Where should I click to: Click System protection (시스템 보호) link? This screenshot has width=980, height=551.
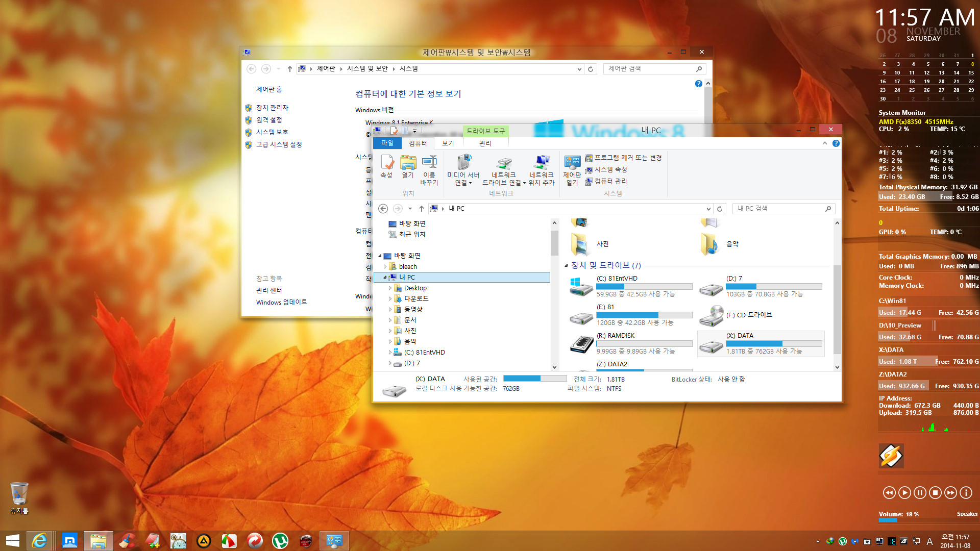click(x=272, y=132)
